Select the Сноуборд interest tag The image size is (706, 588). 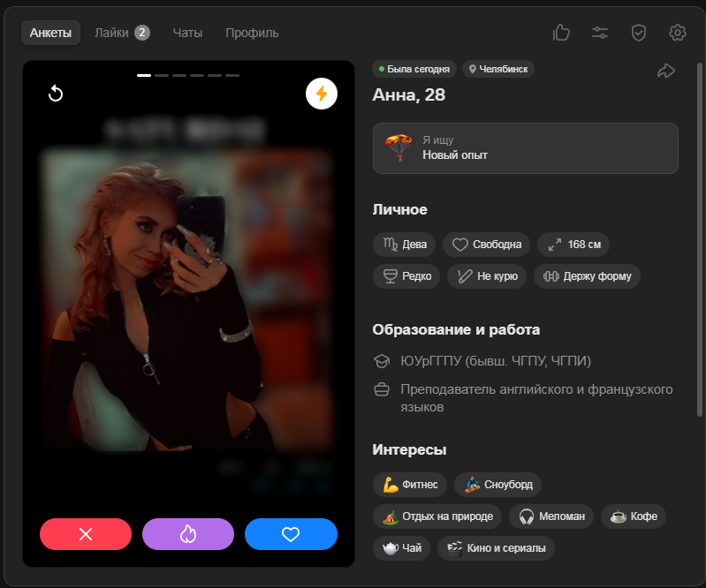pos(498,485)
